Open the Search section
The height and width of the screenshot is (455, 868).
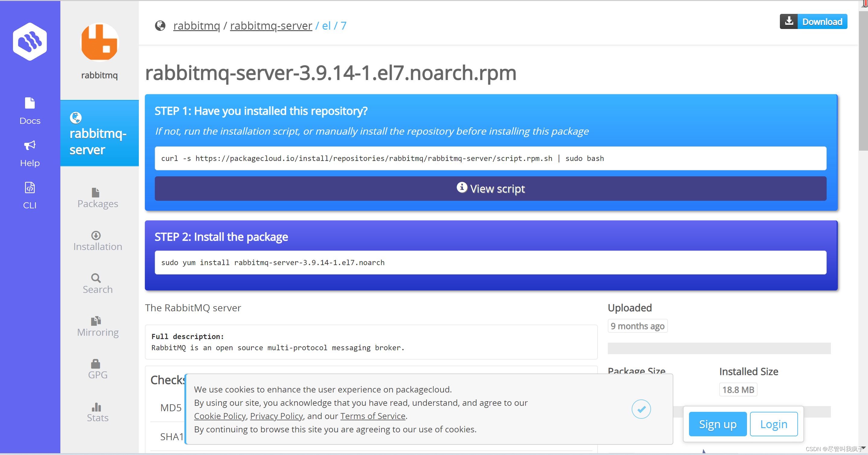[x=98, y=284]
